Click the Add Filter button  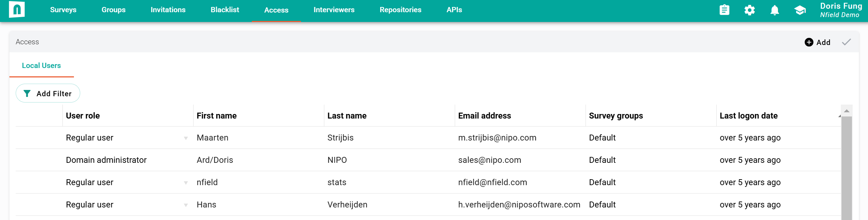coord(48,93)
